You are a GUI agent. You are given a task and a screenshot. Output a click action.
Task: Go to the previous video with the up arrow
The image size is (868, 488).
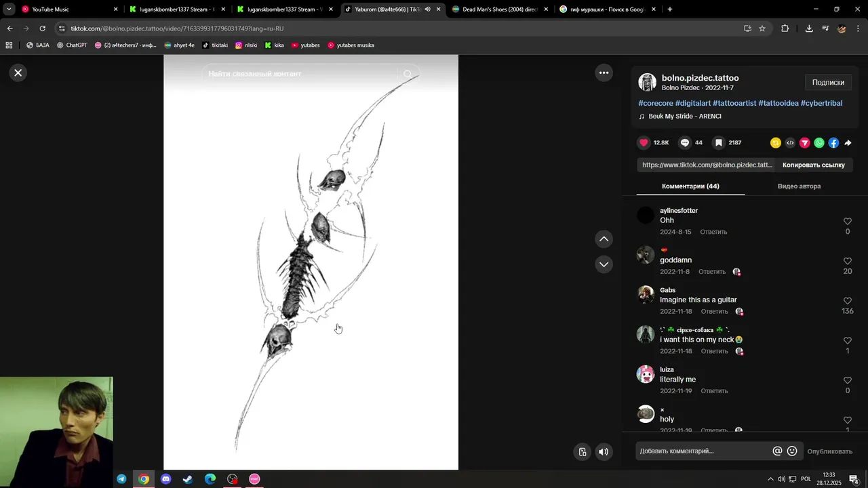coord(604,239)
